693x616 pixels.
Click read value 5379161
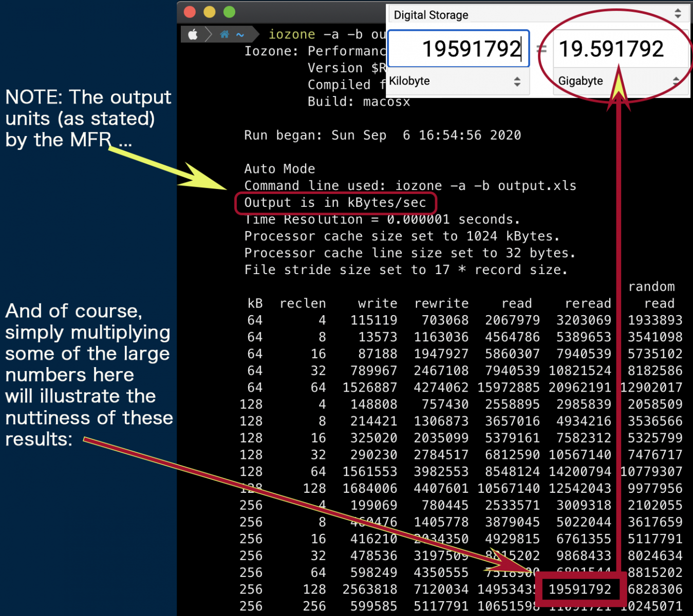pyautogui.click(x=513, y=438)
